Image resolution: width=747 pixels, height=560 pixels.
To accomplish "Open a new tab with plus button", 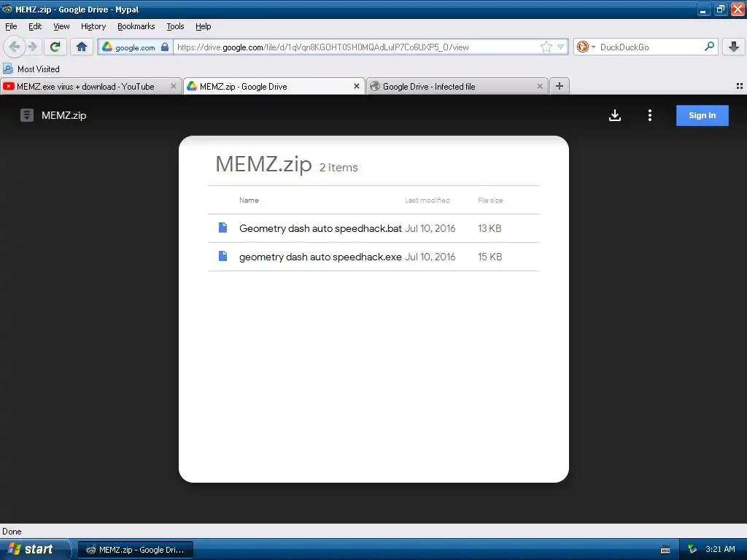I will tap(560, 86).
